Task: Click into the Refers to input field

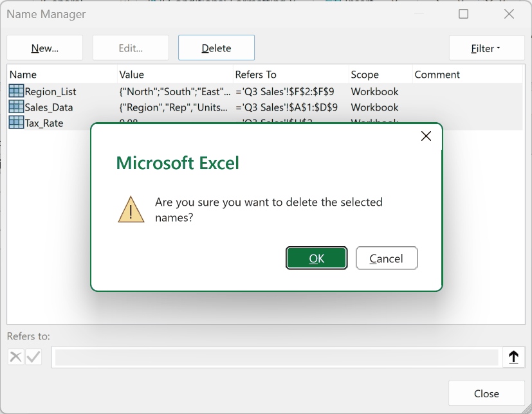Action: coord(277,357)
